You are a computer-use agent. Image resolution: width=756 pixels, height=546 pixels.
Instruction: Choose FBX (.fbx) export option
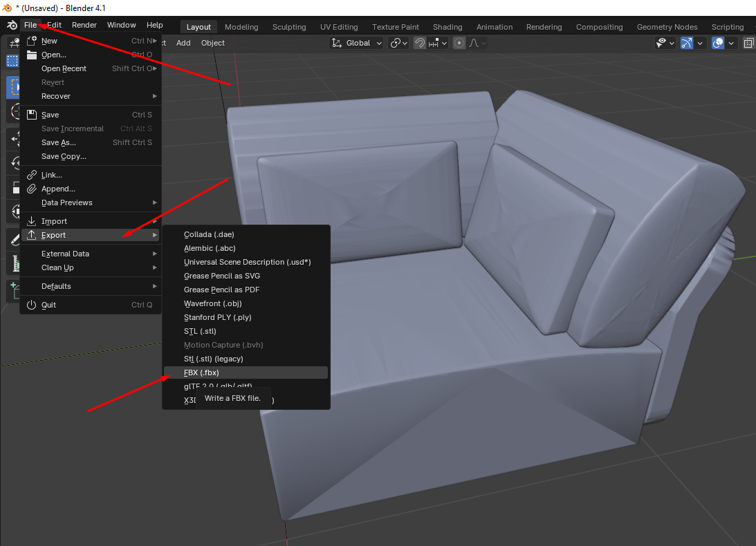pos(201,373)
